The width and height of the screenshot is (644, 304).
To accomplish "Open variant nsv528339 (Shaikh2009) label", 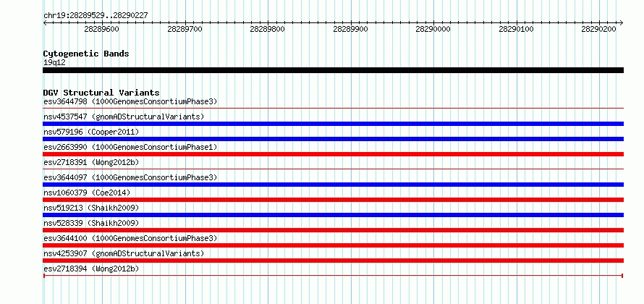I will pyautogui.click(x=91, y=223).
